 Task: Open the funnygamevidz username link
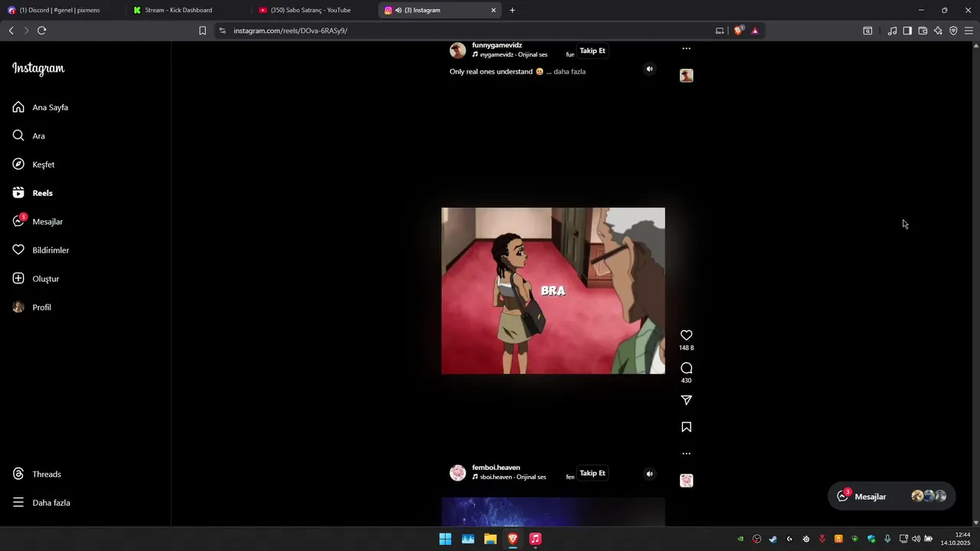pos(497,45)
